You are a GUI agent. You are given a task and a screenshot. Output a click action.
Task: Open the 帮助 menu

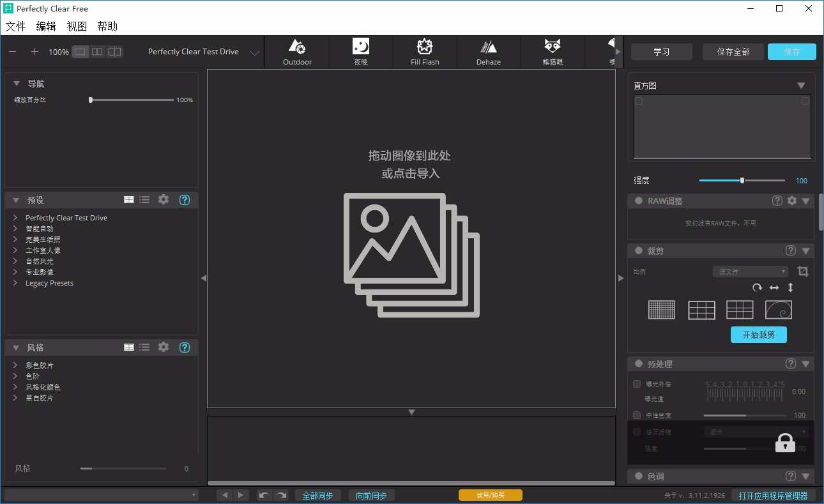(x=107, y=26)
